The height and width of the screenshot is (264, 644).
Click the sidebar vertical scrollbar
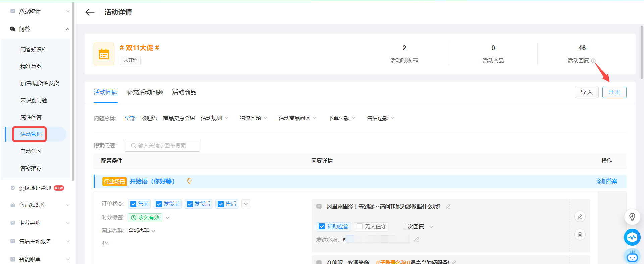coord(73,90)
